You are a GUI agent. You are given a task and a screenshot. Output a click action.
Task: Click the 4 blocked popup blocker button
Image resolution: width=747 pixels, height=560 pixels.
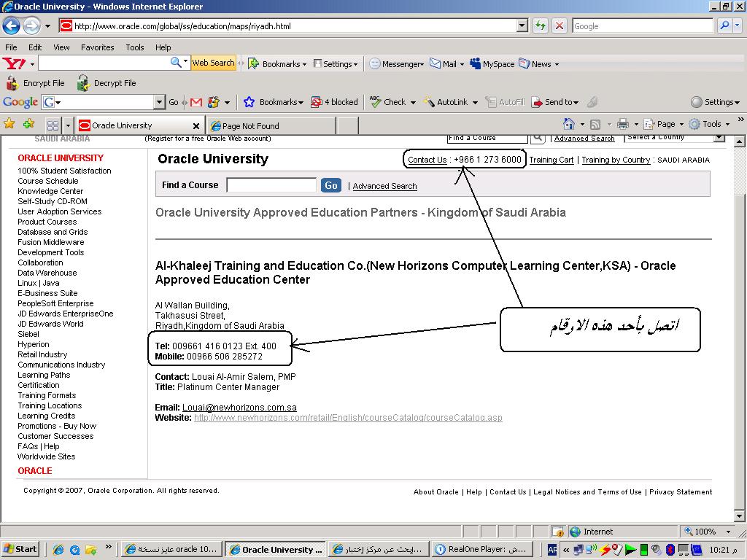334,103
